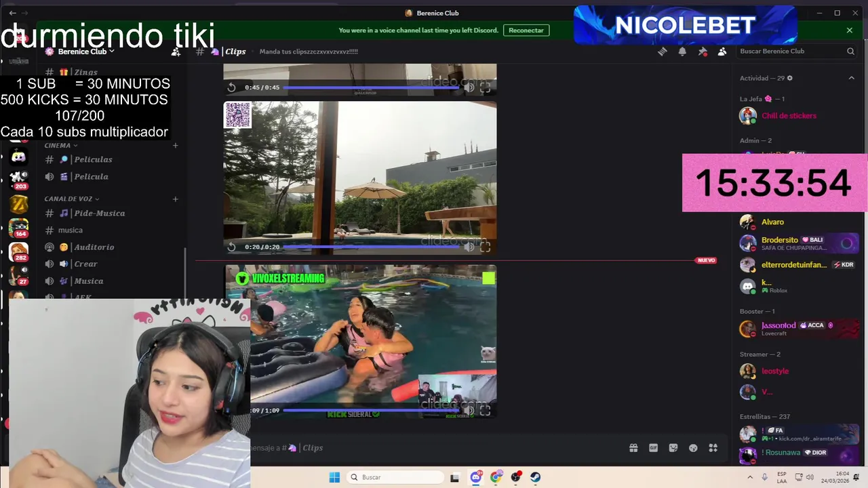Replay the 0:45 video clip
The width and height of the screenshot is (868, 488).
click(231, 87)
